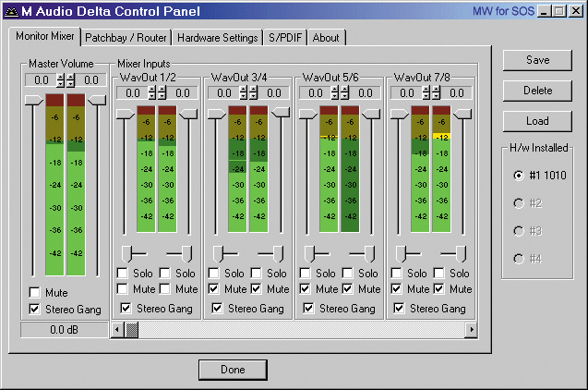Click the Master Volume left fader handle
The height and width of the screenshot is (390, 588).
click(32, 100)
